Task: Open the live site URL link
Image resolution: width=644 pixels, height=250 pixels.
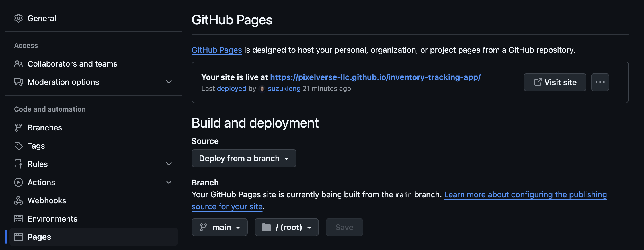Action: (375, 77)
